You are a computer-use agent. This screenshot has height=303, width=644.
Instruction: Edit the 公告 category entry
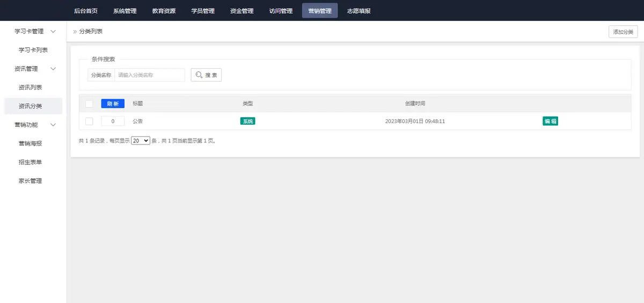click(550, 121)
